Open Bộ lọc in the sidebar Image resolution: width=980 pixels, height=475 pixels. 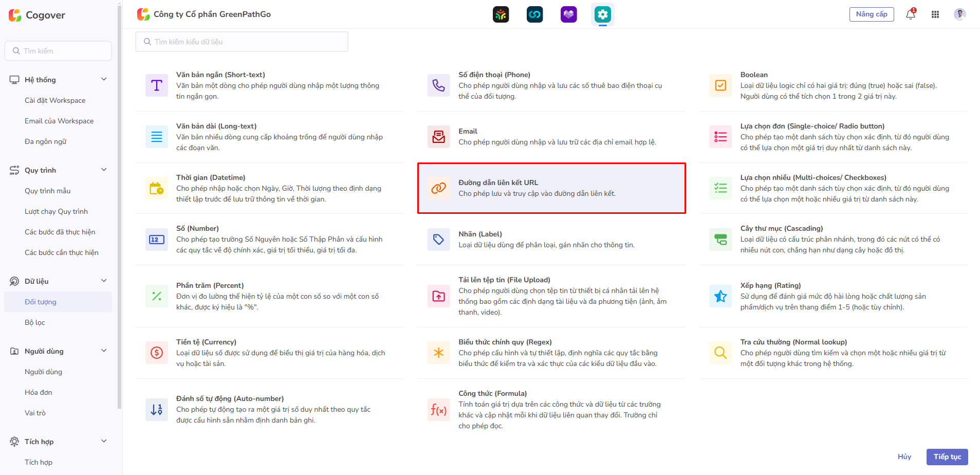coord(35,322)
